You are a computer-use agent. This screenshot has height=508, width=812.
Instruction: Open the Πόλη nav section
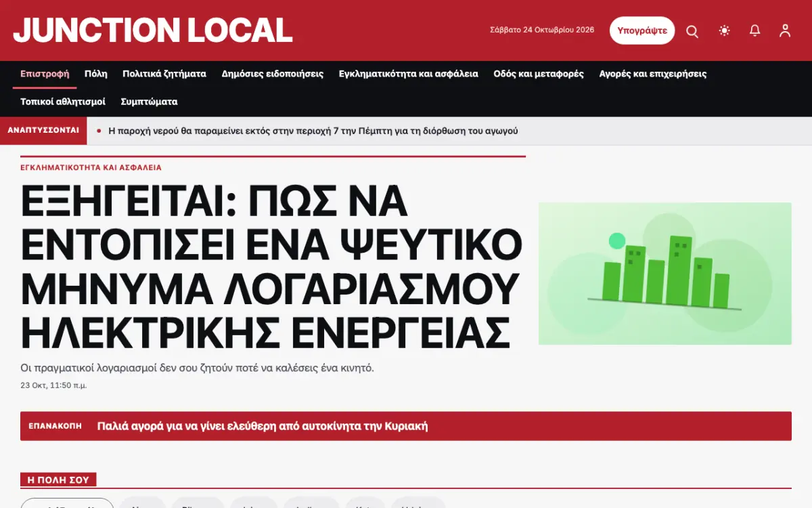pyautogui.click(x=96, y=74)
